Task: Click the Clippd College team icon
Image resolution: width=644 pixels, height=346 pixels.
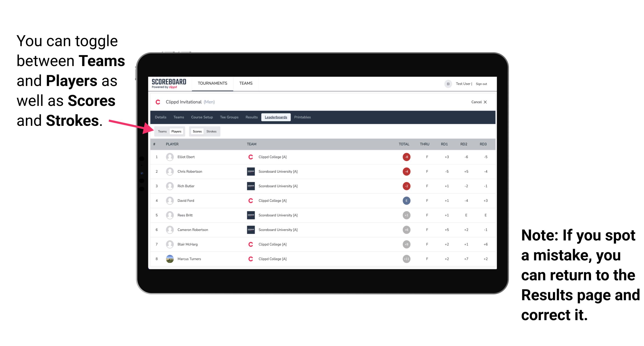Action: 249,156
